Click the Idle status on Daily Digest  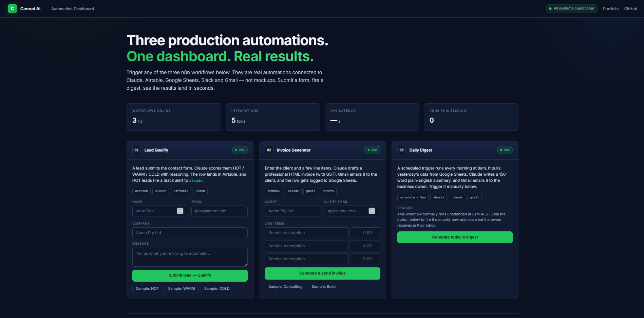point(505,150)
